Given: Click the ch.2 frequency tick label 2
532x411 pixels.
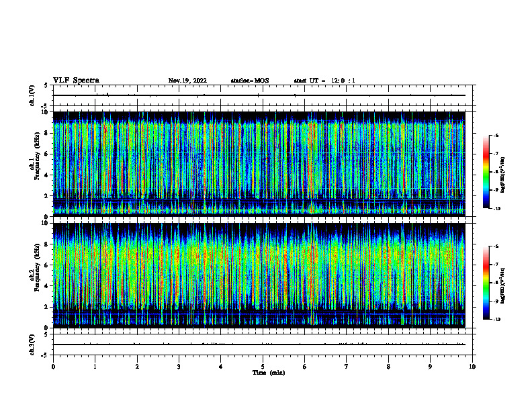Looking at the screenshot, I should tap(46, 307).
